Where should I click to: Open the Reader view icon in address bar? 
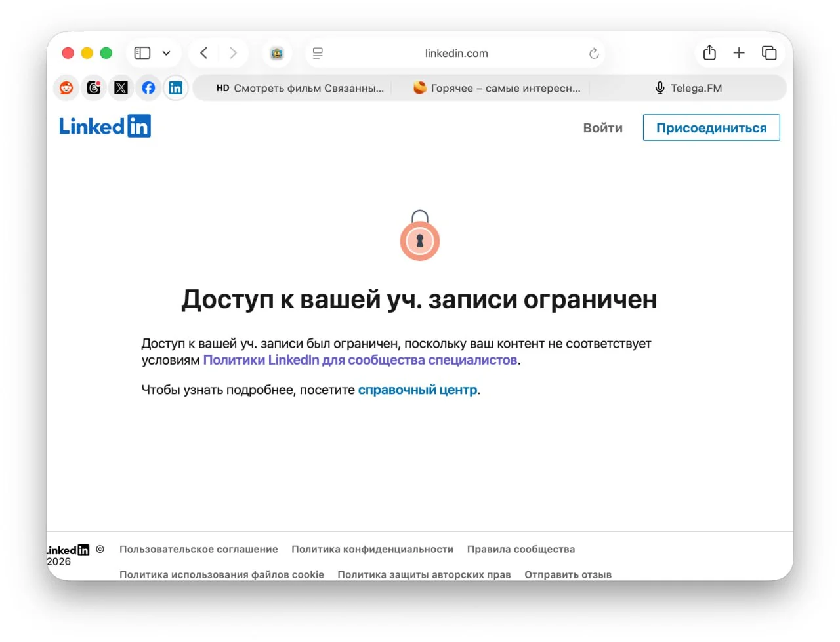(318, 53)
